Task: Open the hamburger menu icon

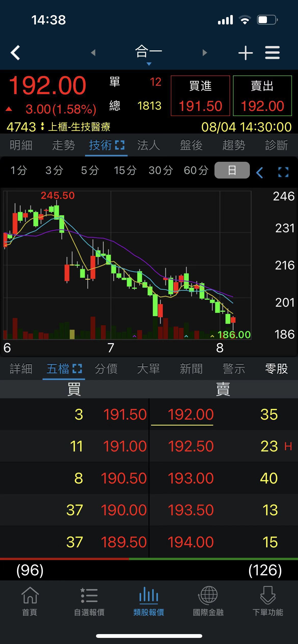Action: pos(272,53)
